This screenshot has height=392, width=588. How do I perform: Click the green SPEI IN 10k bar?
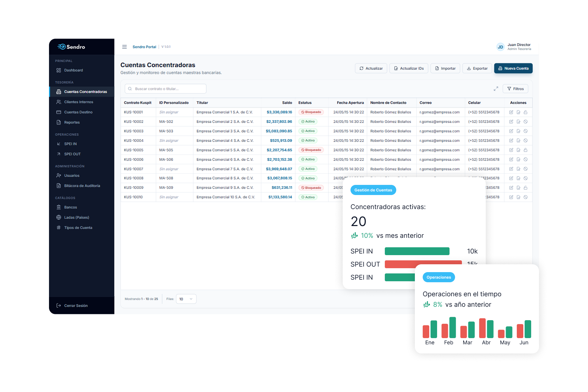tap(417, 251)
